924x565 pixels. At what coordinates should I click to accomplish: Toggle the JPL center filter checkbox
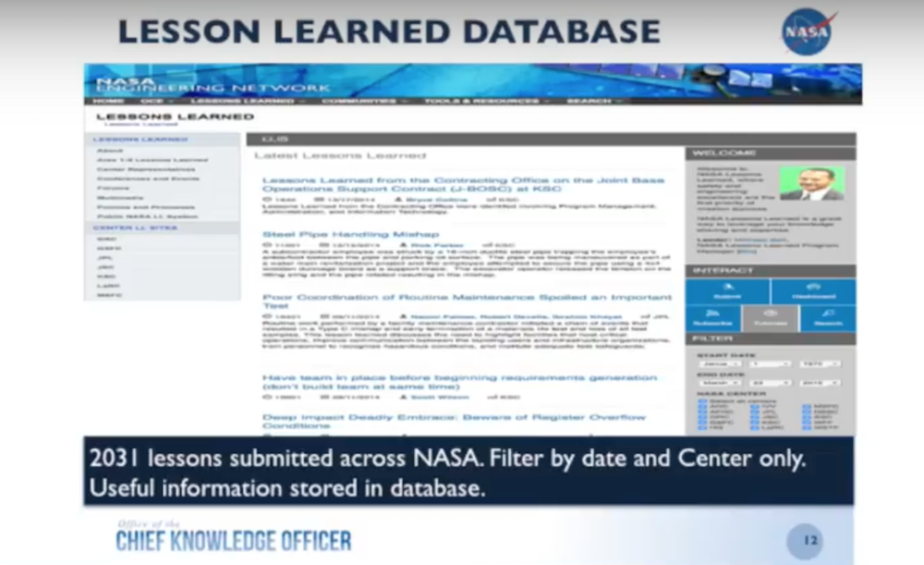point(755,411)
